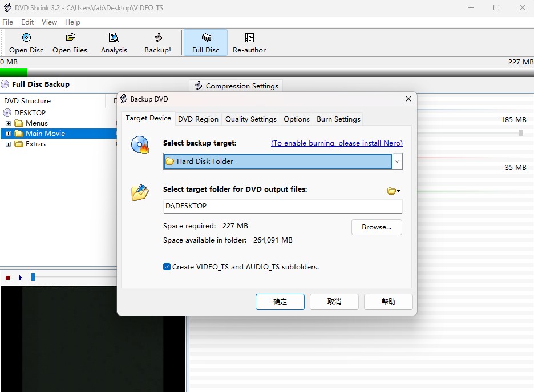Open files using the Open Files icon
Viewport: 534px width, 392px height.
pyautogui.click(x=70, y=42)
